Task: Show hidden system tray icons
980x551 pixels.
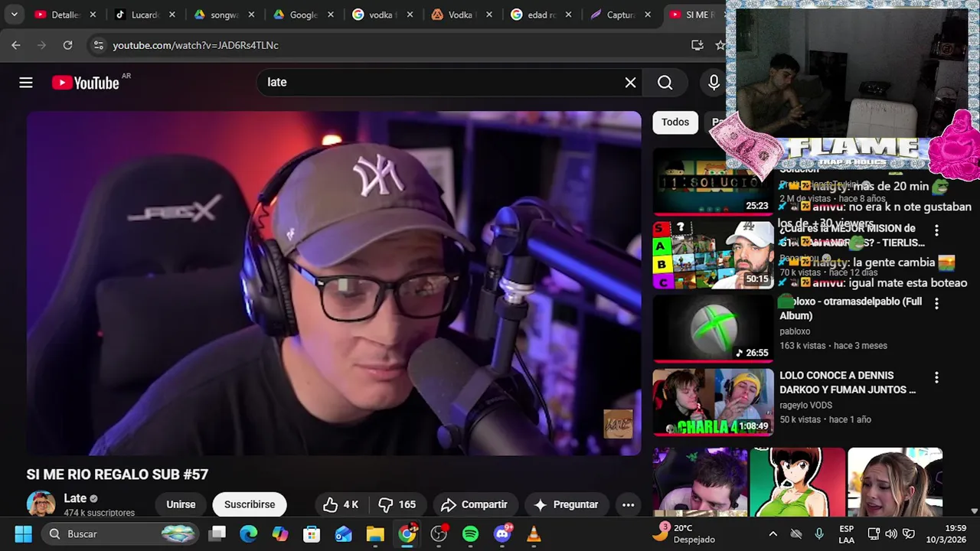Action: [773, 534]
